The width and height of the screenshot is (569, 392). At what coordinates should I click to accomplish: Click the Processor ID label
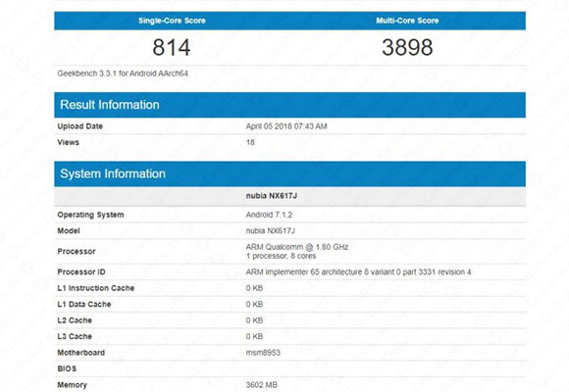tap(81, 272)
